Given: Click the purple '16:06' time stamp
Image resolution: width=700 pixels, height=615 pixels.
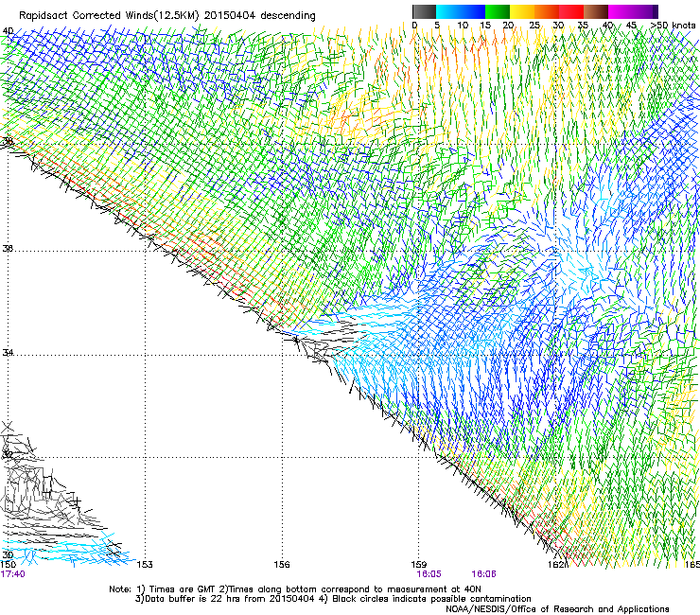Looking at the screenshot, I should coord(483,574).
